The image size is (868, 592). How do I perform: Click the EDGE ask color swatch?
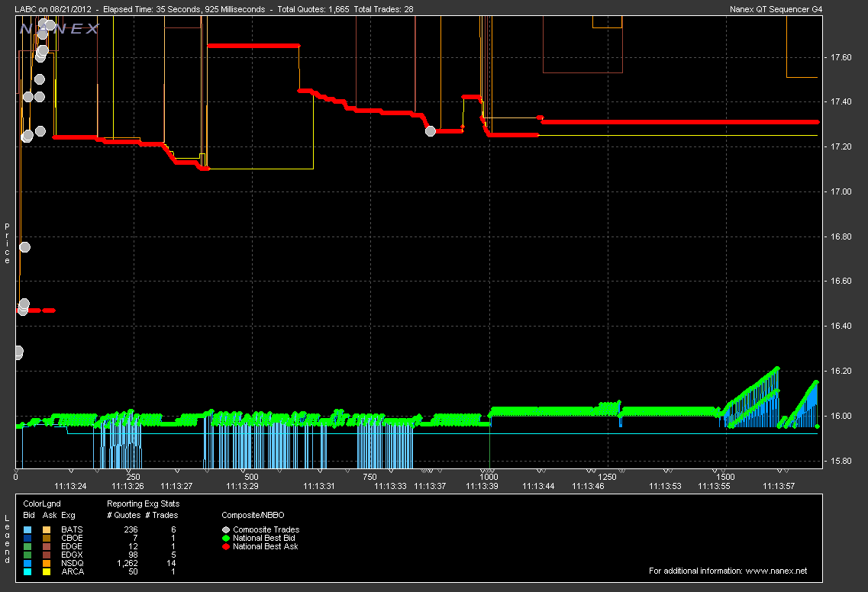click(x=47, y=546)
